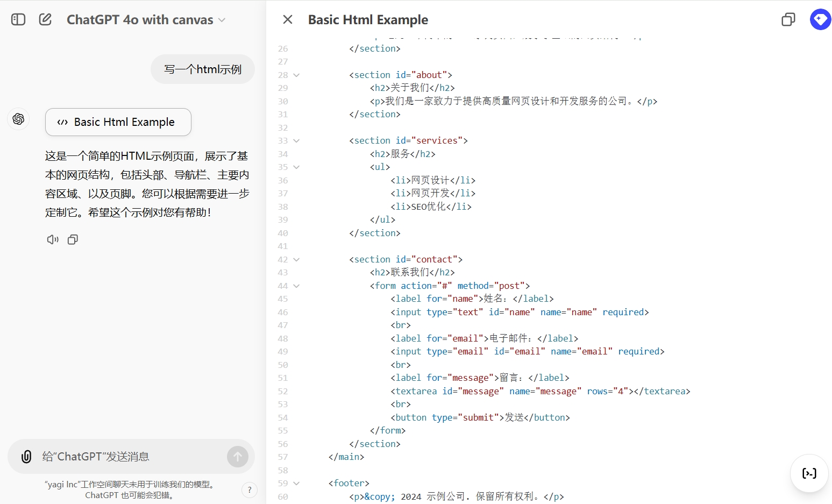This screenshot has width=832, height=504.
Task: Copy the chat response below the message
Action: [73, 240]
